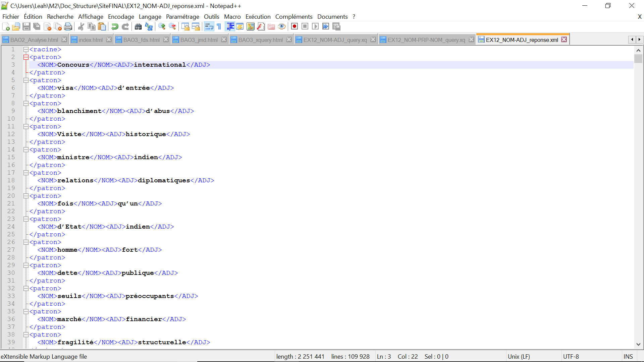Open the Encodage menu

tap(121, 17)
